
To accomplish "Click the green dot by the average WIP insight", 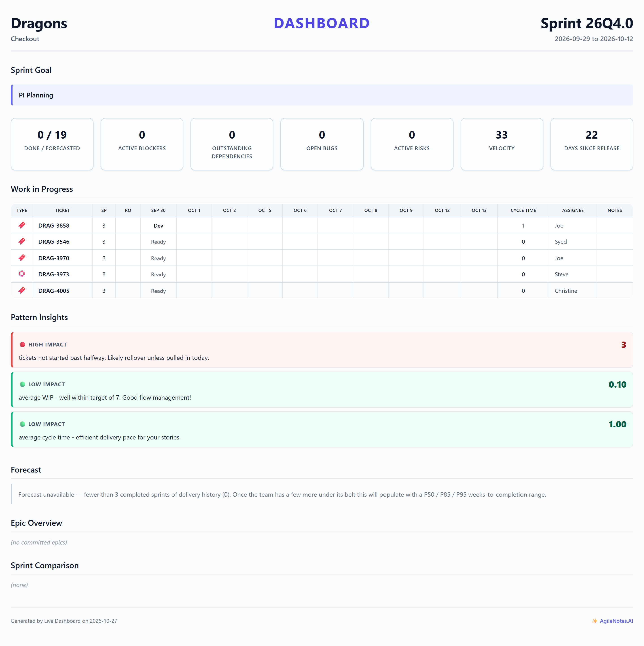I will [x=22, y=384].
